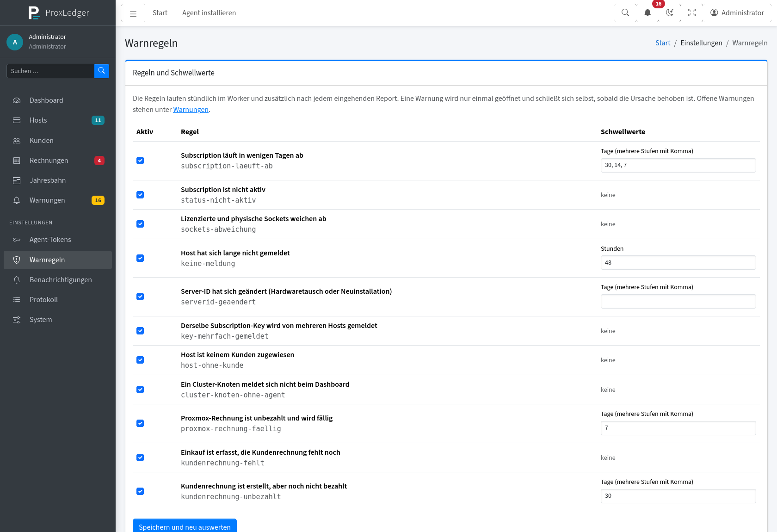The image size is (777, 532).
Task: Click the blue sidebar search button
Action: click(102, 71)
